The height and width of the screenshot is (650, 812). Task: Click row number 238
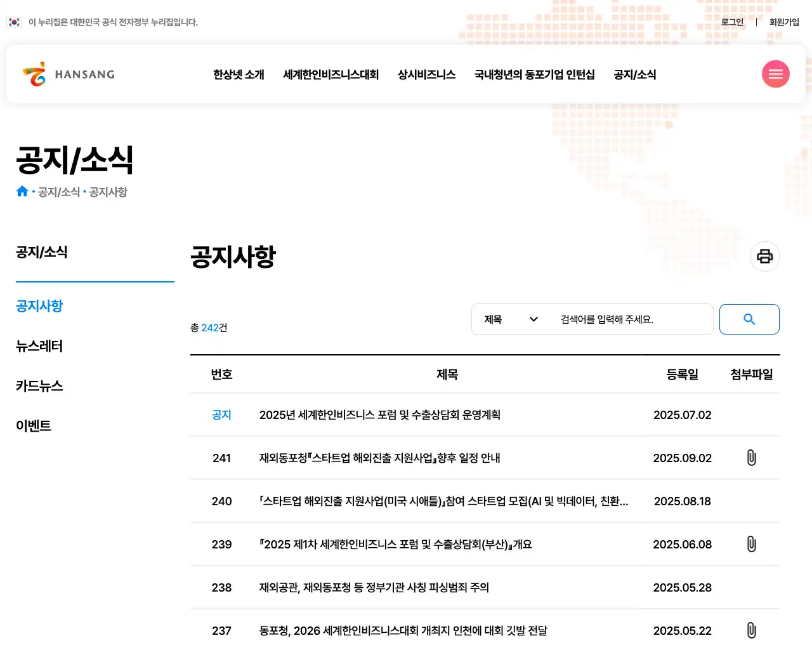221,587
